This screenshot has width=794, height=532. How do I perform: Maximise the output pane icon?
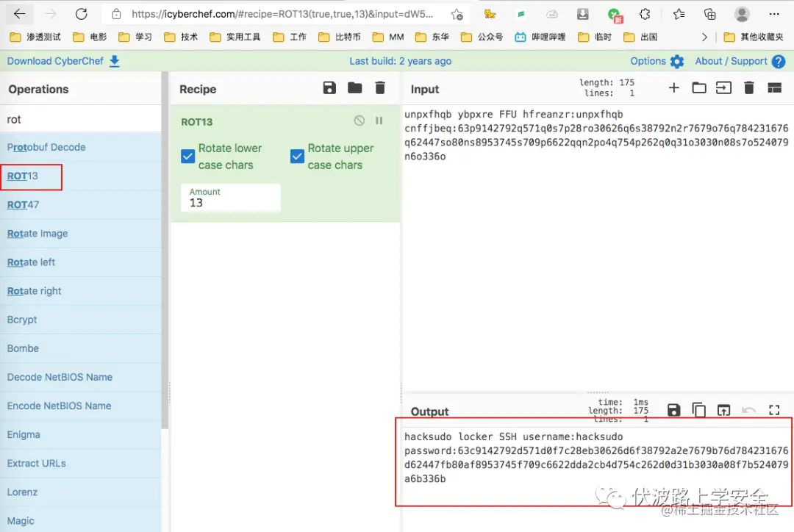coord(774,410)
